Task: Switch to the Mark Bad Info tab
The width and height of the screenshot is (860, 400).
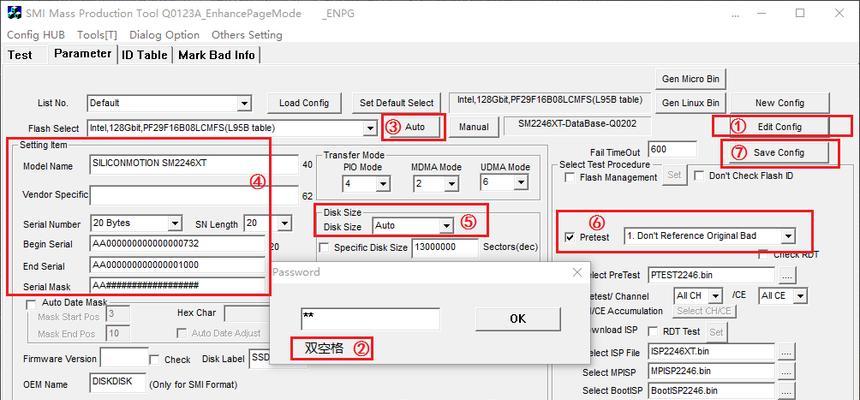Action: click(217, 55)
